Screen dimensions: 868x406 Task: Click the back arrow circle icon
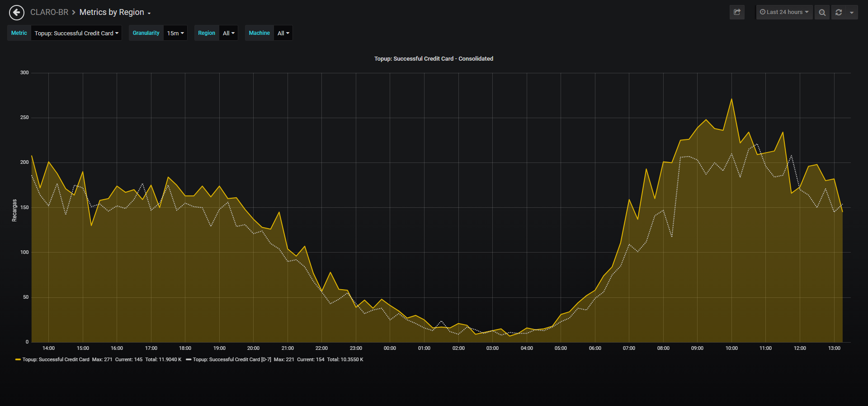(17, 13)
